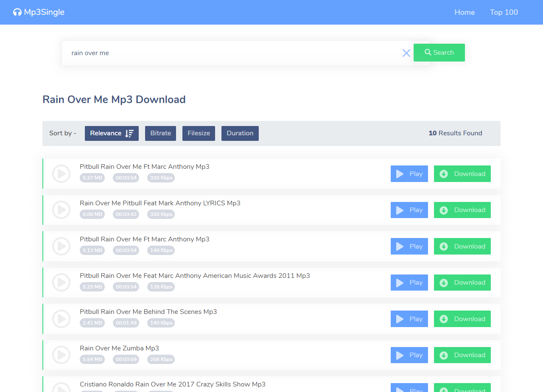Open the Home menu item
This screenshot has width=543, height=392.
click(465, 12)
